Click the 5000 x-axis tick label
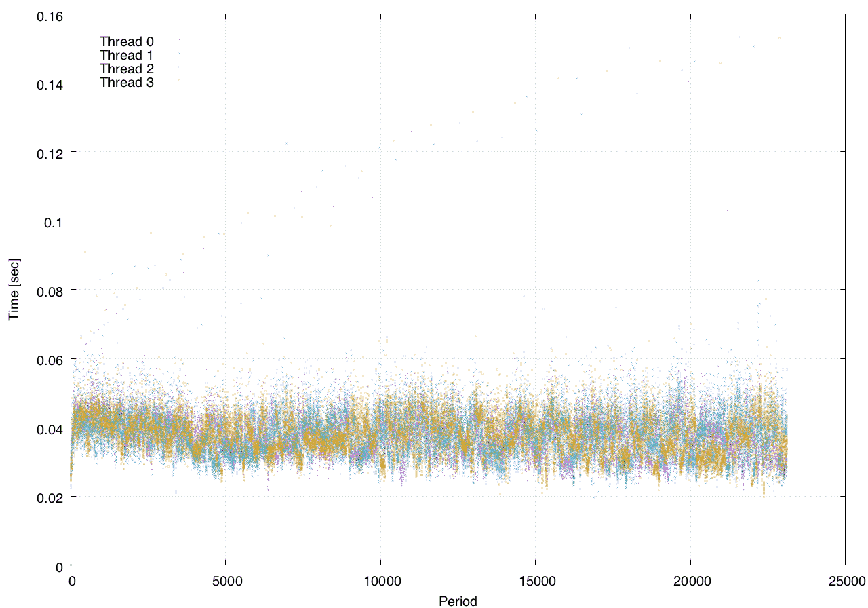Viewport: 868px width, 608px height. coord(225,581)
